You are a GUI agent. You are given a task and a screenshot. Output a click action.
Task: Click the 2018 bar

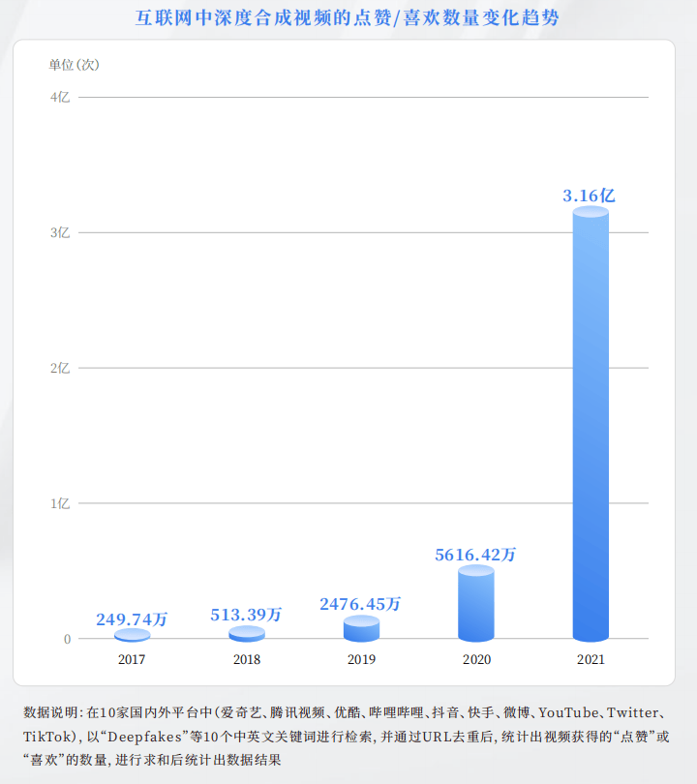click(x=247, y=634)
